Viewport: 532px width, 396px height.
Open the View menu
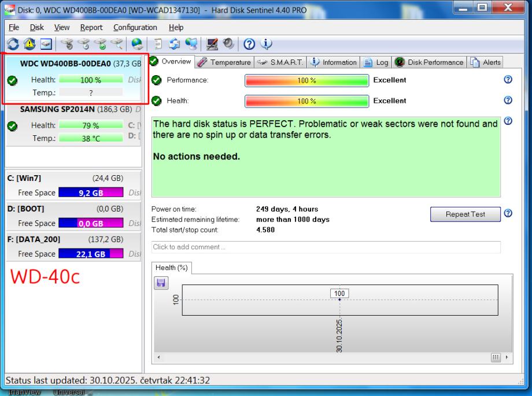62,28
